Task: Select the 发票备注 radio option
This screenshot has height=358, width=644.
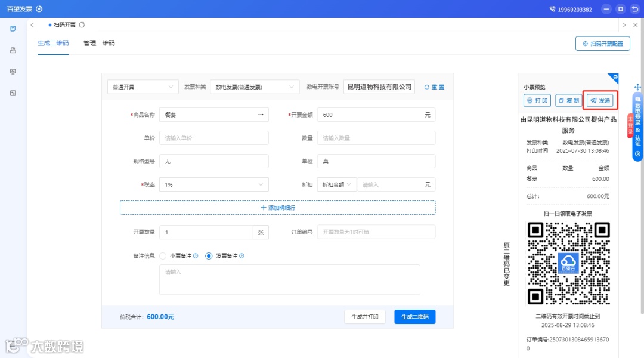Action: 209,255
